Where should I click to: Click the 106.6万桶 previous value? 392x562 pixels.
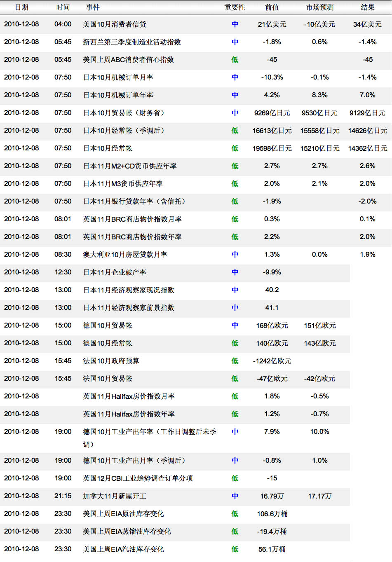(x=272, y=514)
